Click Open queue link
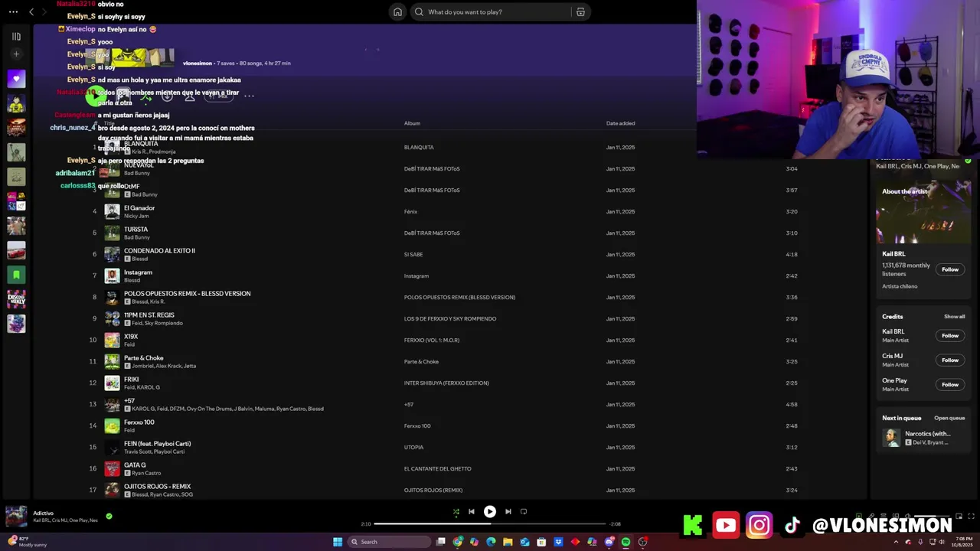Viewport: 980px width, 551px height. click(x=949, y=418)
